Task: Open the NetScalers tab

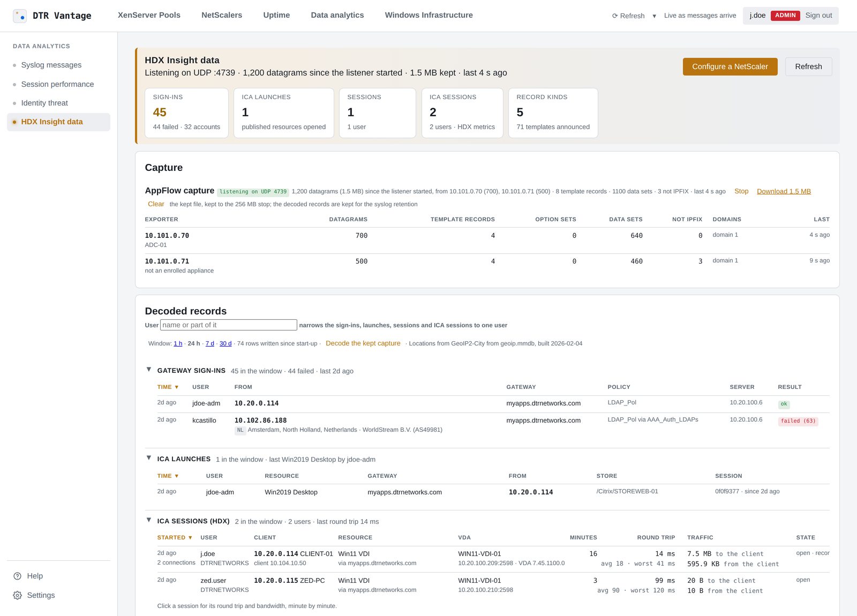Action: [x=222, y=15]
